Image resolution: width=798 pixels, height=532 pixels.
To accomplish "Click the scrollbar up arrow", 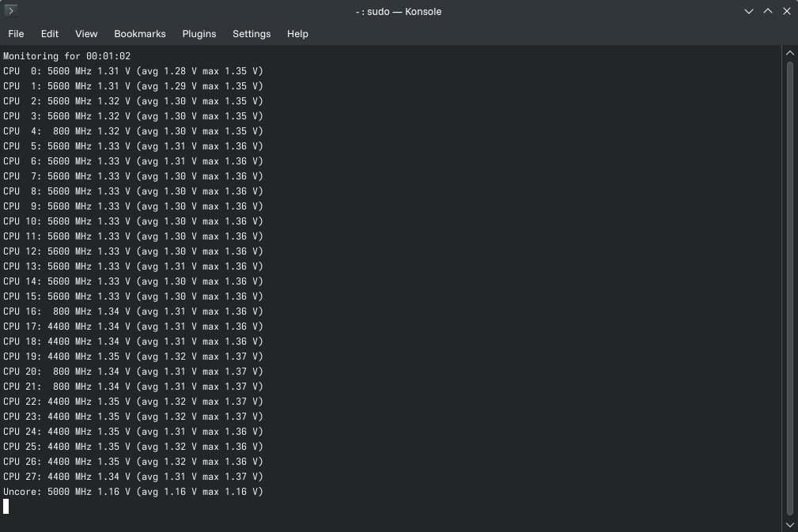I will [790, 53].
